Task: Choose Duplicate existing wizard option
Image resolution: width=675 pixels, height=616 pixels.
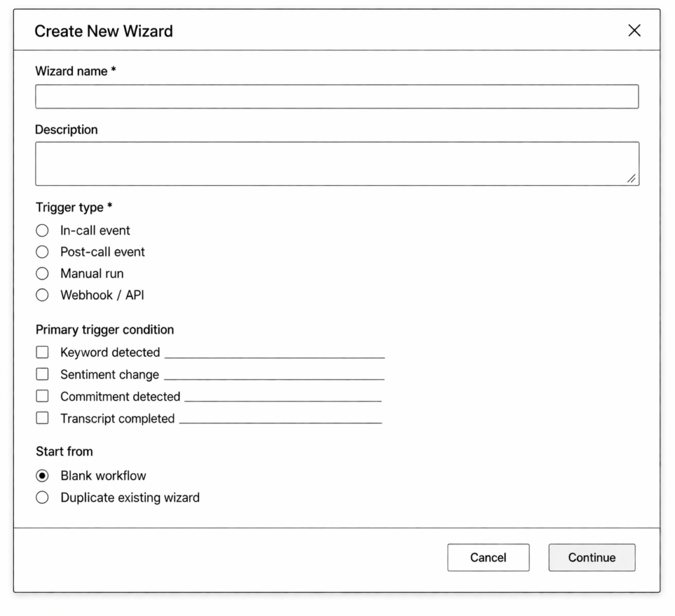Action: click(42, 497)
